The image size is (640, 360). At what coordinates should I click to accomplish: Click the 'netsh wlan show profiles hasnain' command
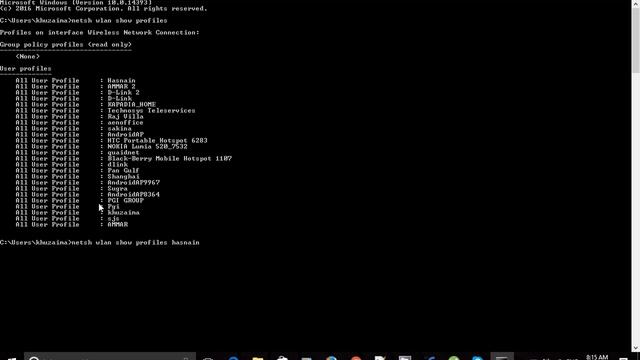click(x=136, y=242)
